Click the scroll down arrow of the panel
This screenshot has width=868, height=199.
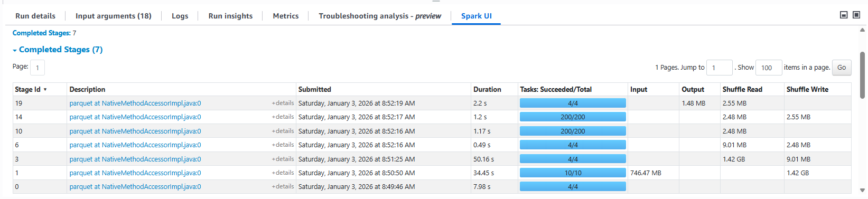click(862, 191)
